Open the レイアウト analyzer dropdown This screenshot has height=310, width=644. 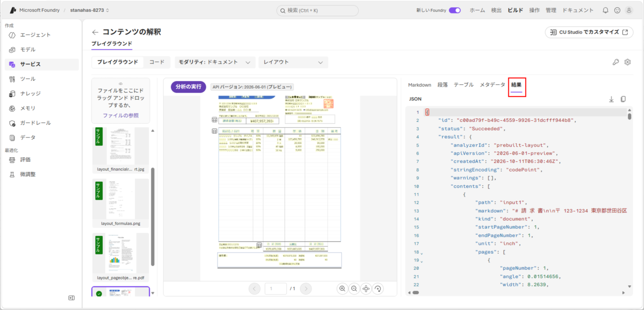pos(293,62)
